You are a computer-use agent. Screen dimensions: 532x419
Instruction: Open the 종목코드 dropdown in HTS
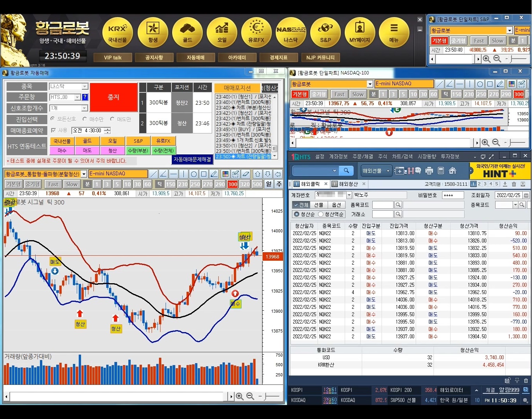point(515,205)
